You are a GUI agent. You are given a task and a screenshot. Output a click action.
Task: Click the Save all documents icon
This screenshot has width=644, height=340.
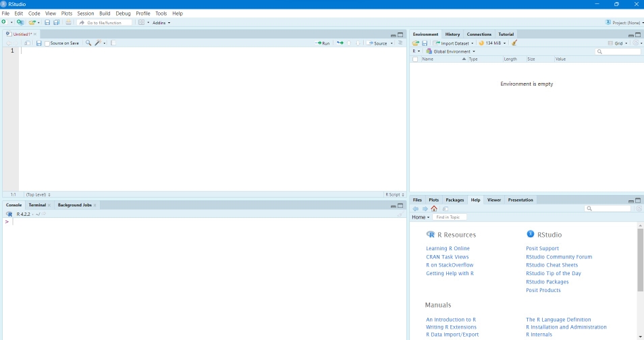pos(56,22)
